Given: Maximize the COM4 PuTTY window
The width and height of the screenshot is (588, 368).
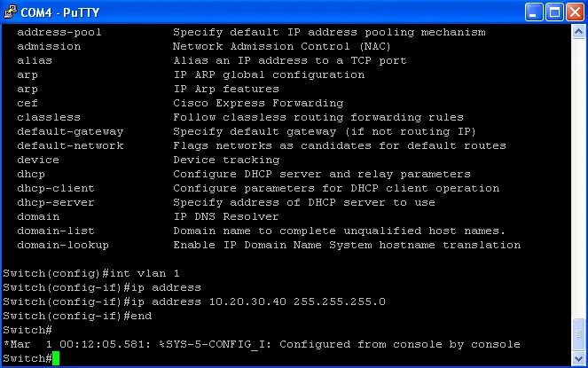Looking at the screenshot, I should pyautogui.click(x=554, y=12).
